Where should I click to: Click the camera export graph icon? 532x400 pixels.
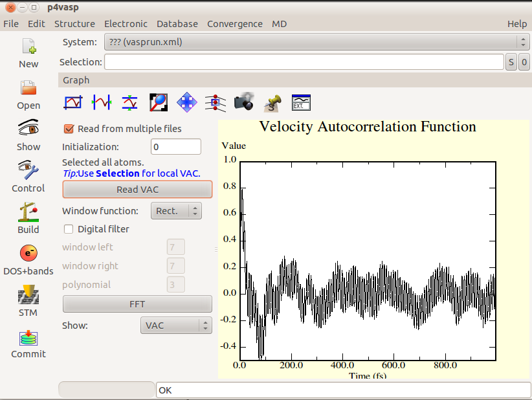click(243, 102)
